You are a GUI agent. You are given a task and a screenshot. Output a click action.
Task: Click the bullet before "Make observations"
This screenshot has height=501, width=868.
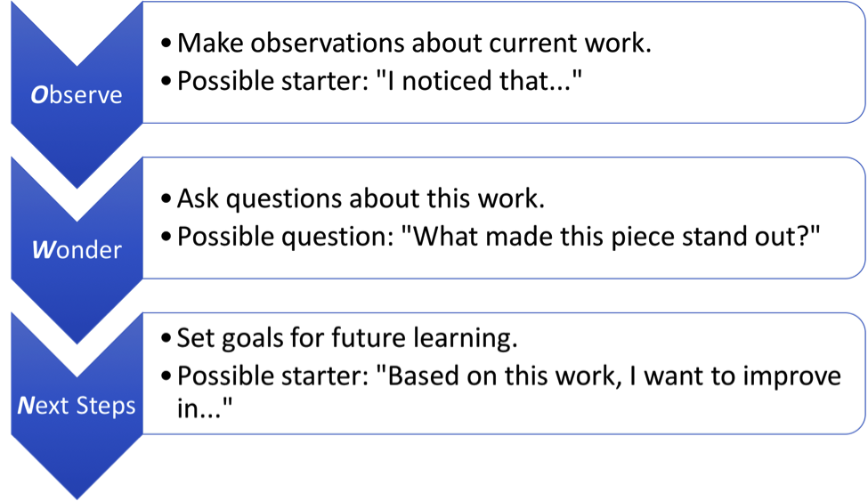tap(166, 43)
